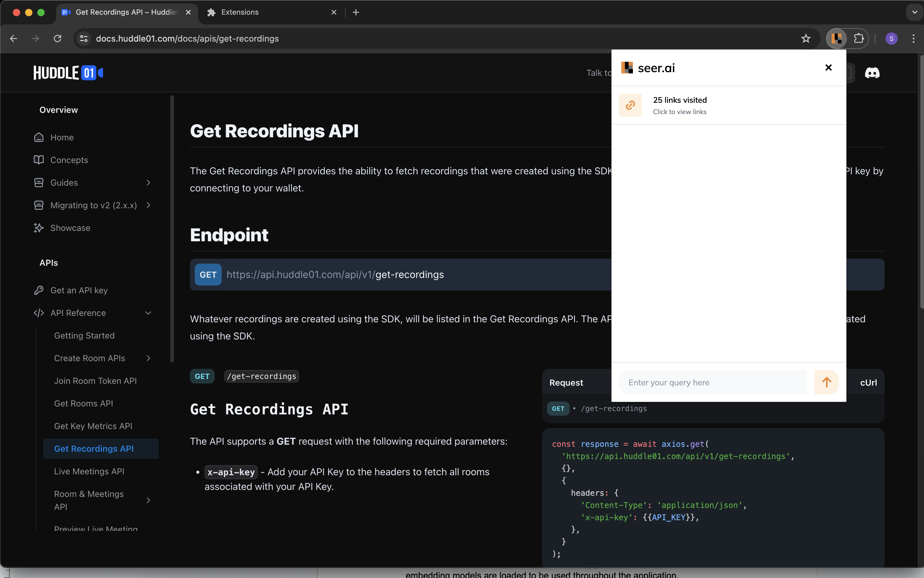Open Get Rooms API page
This screenshot has height=578, width=924.
83,403
